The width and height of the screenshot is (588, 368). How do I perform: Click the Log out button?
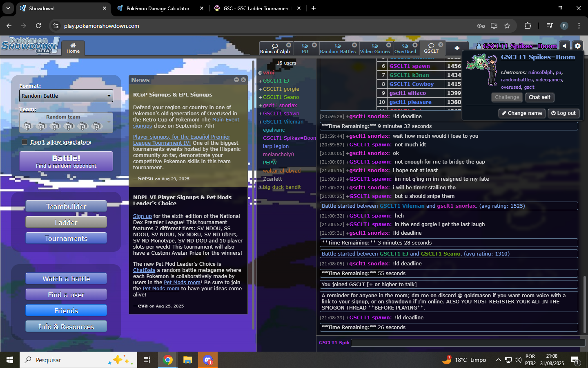pyautogui.click(x=563, y=113)
